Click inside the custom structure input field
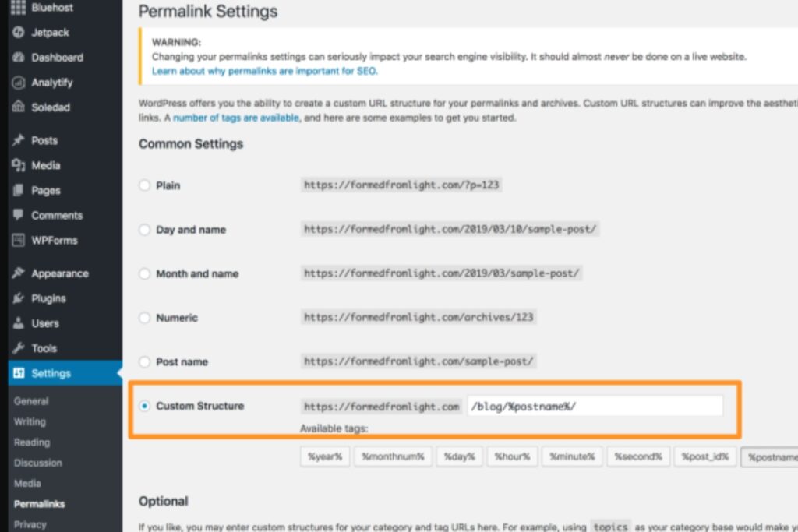798x532 pixels. tap(596, 406)
